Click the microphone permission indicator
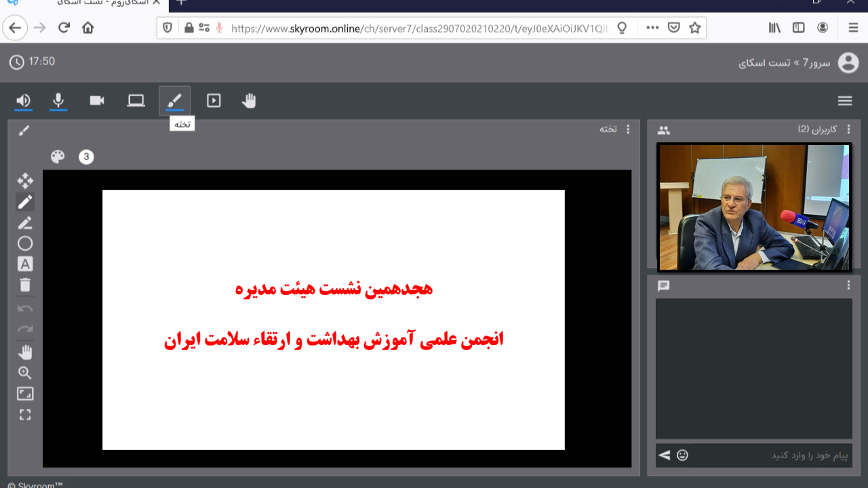The width and height of the screenshot is (868, 488). (219, 28)
